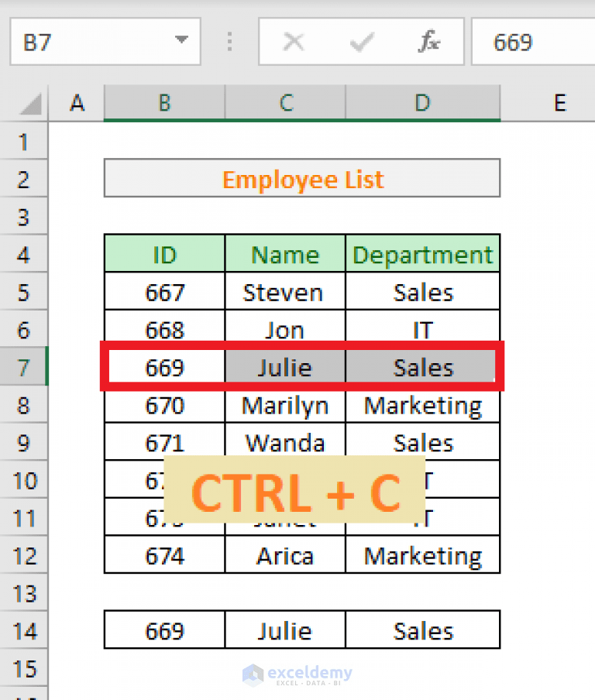Click the Select All triangle above row 1
Image resolution: width=595 pixels, height=700 pixels.
[x=31, y=103]
